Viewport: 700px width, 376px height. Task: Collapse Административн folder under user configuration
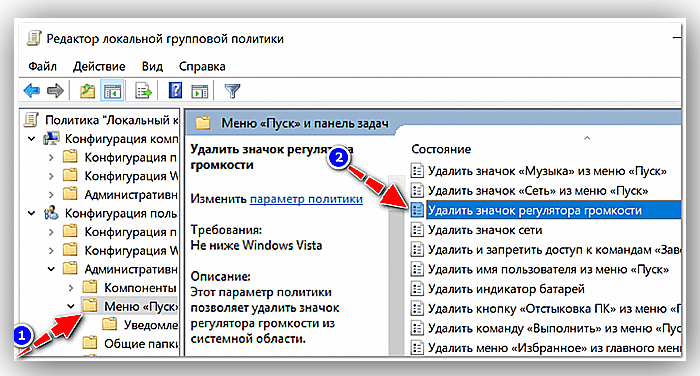51,269
